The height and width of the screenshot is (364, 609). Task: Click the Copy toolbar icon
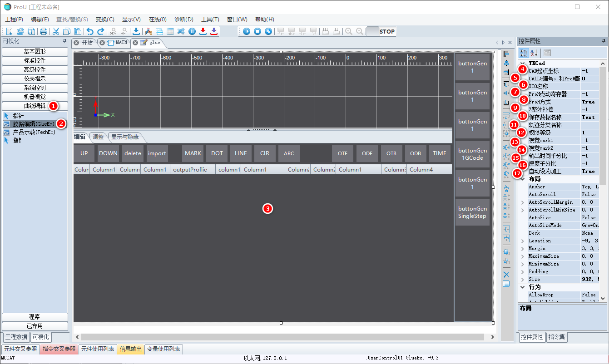point(67,31)
